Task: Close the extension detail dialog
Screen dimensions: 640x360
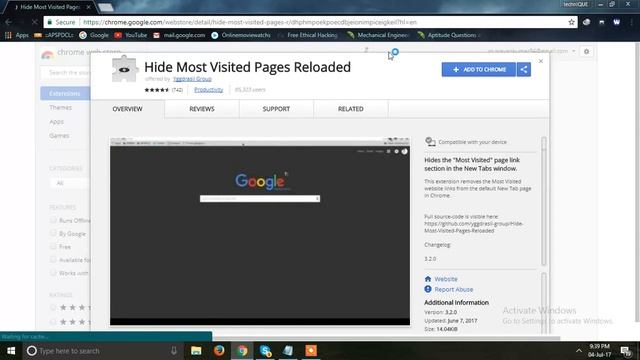Action: tap(541, 61)
